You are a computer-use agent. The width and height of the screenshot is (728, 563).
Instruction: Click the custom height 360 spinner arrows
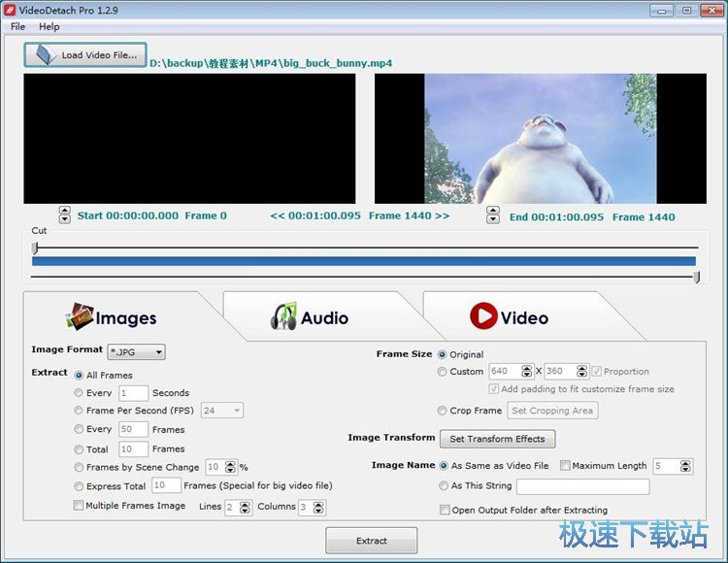coord(581,372)
